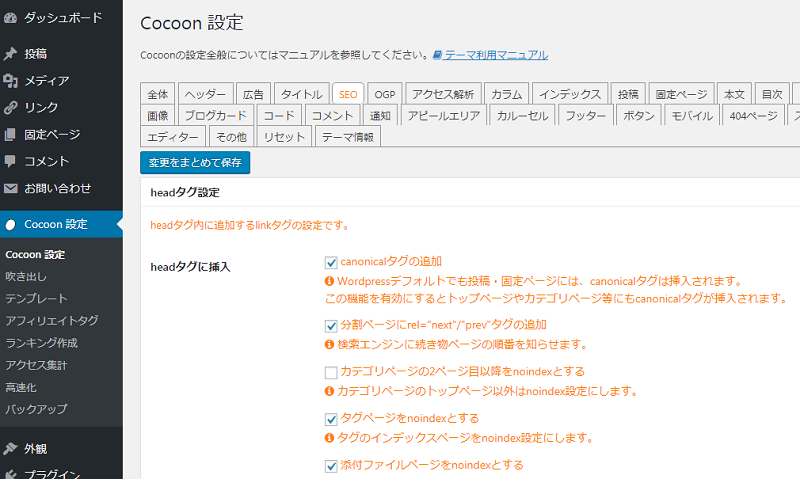The width and height of the screenshot is (800, 479).
Task: Click the Dashboard gauge icon in sidebar
Action: (11, 17)
